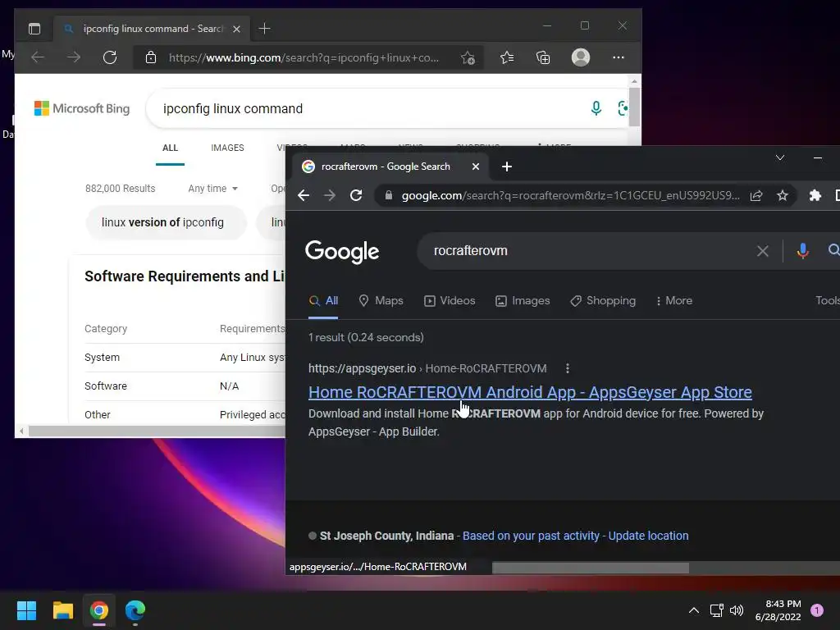Screen dimensions: 840x630
Task: Click the System row category cell
Action: point(103,358)
